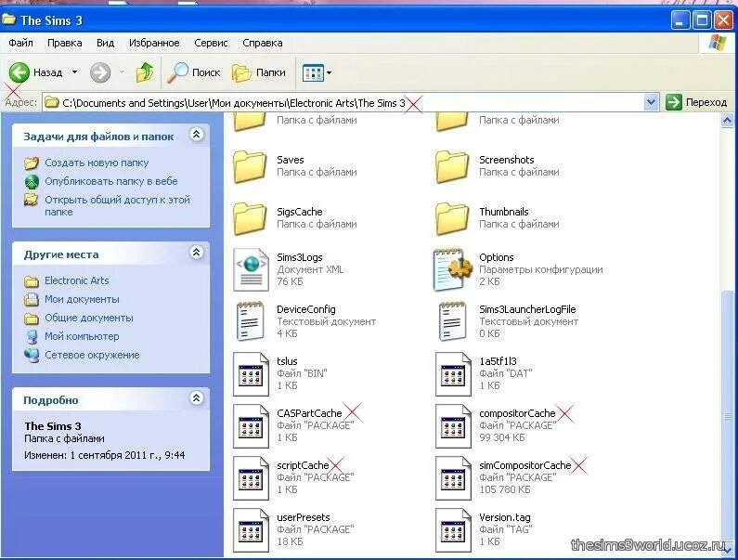Select the Sims3Logs XML file icon

252,270
